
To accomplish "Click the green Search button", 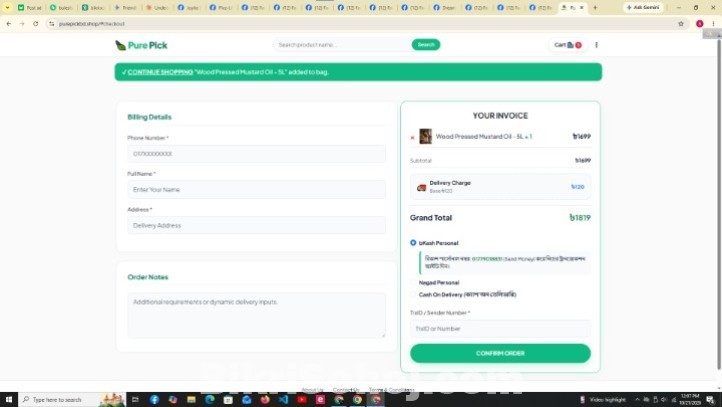I will tap(425, 45).
